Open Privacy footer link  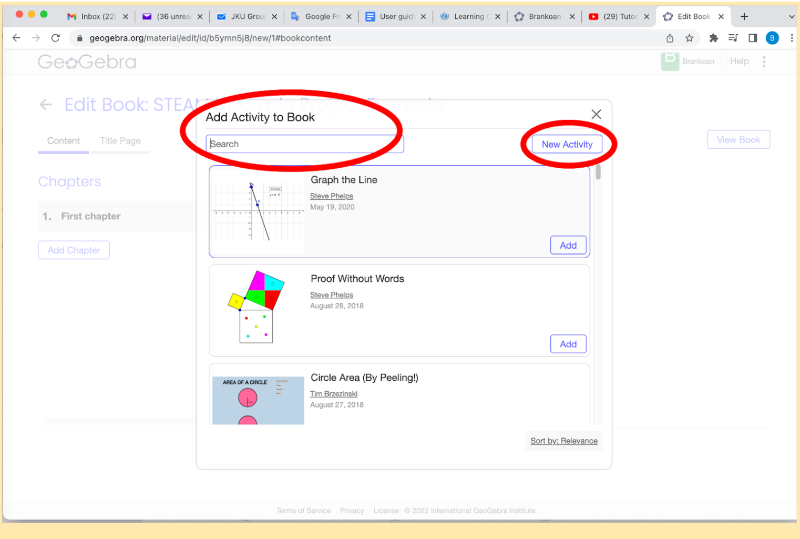pyautogui.click(x=352, y=510)
